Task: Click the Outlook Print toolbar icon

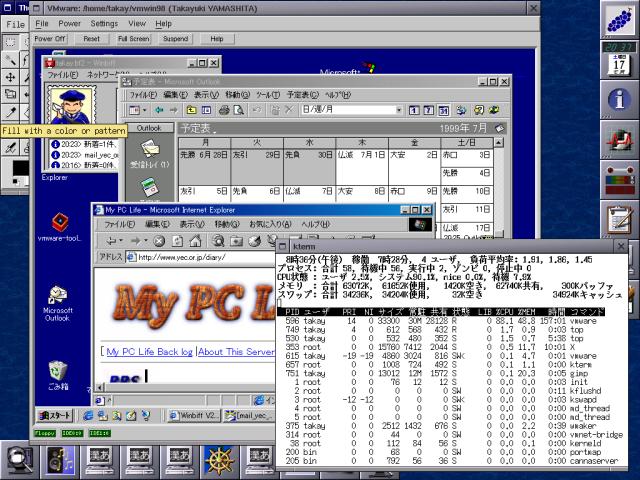Action: coord(224,110)
